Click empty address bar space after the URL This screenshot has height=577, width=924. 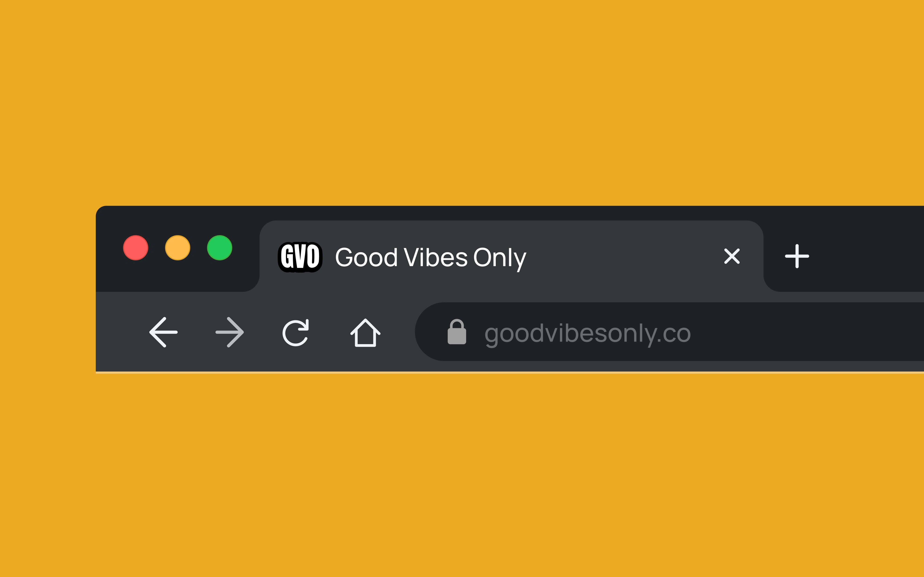point(806,332)
